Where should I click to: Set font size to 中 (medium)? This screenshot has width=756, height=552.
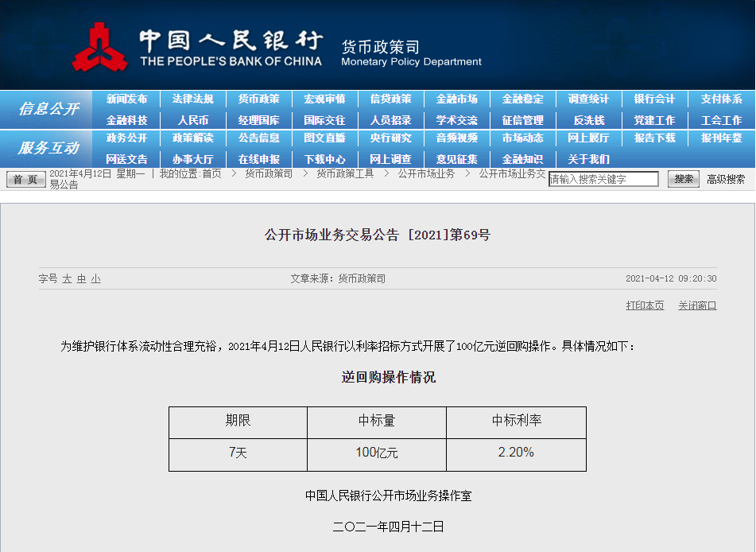(81, 279)
